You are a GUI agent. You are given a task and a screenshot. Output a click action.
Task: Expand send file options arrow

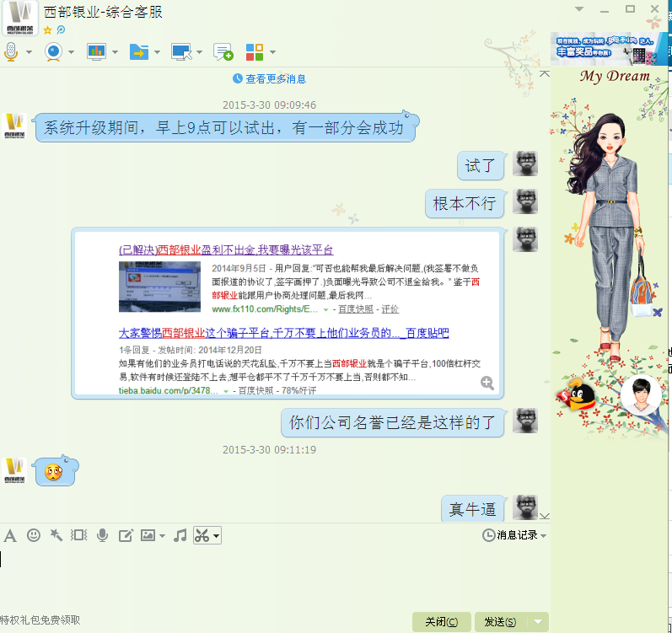coord(157,52)
